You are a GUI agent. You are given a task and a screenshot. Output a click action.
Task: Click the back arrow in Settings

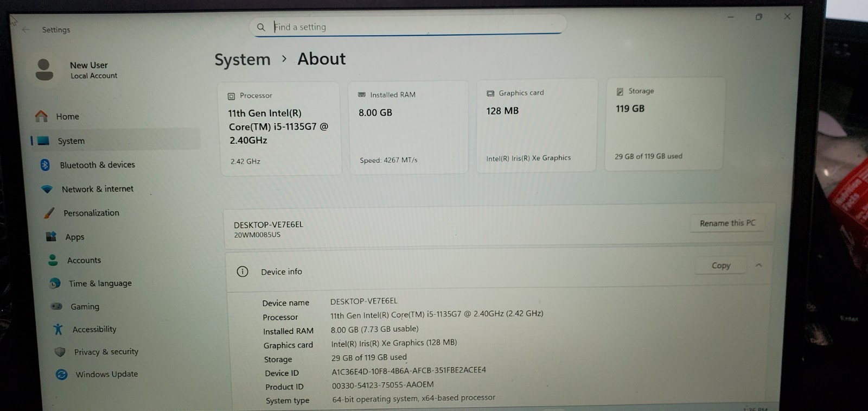[x=25, y=29]
